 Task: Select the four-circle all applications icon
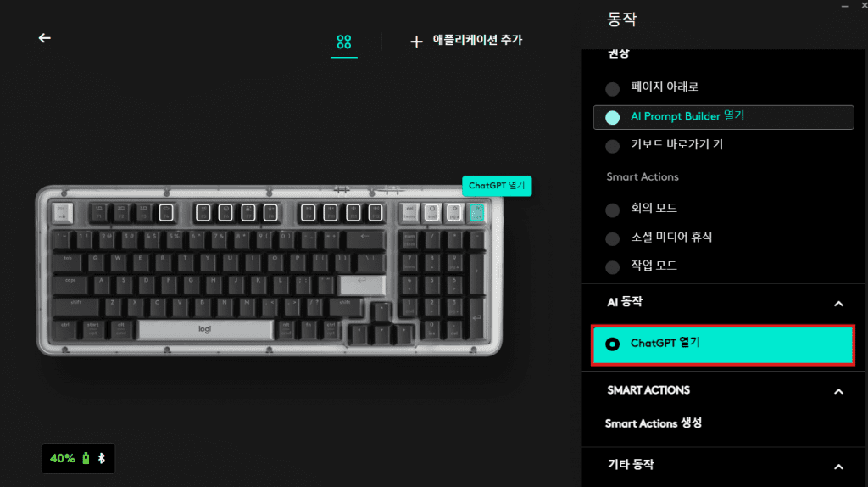(x=344, y=42)
